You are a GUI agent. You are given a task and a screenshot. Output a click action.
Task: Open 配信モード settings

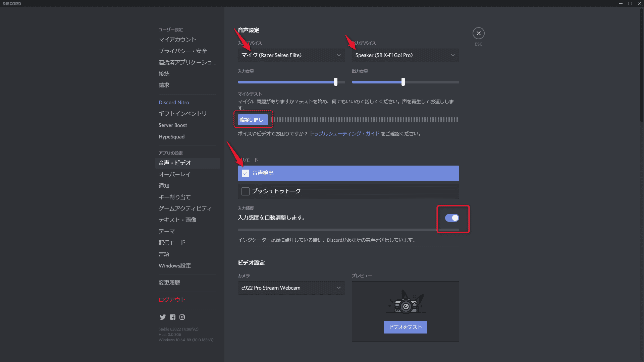pyautogui.click(x=187, y=243)
